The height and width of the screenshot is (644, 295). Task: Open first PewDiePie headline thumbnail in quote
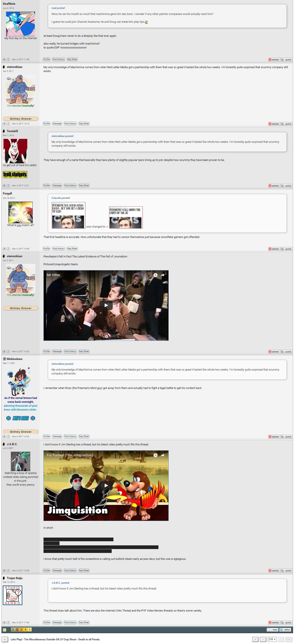(x=68, y=215)
